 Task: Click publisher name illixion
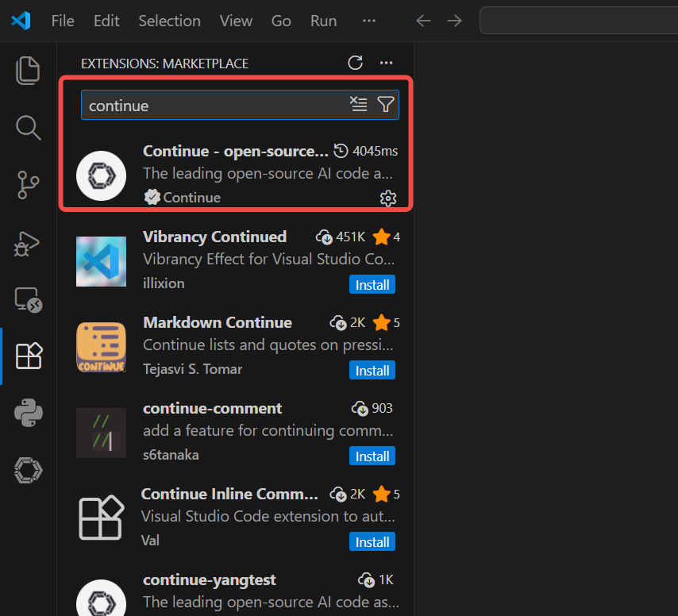(x=164, y=283)
